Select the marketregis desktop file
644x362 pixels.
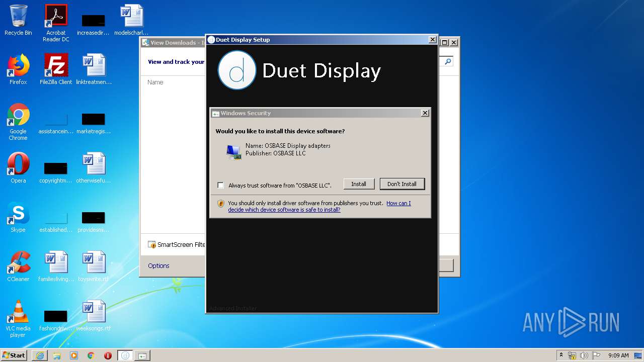coord(94,122)
